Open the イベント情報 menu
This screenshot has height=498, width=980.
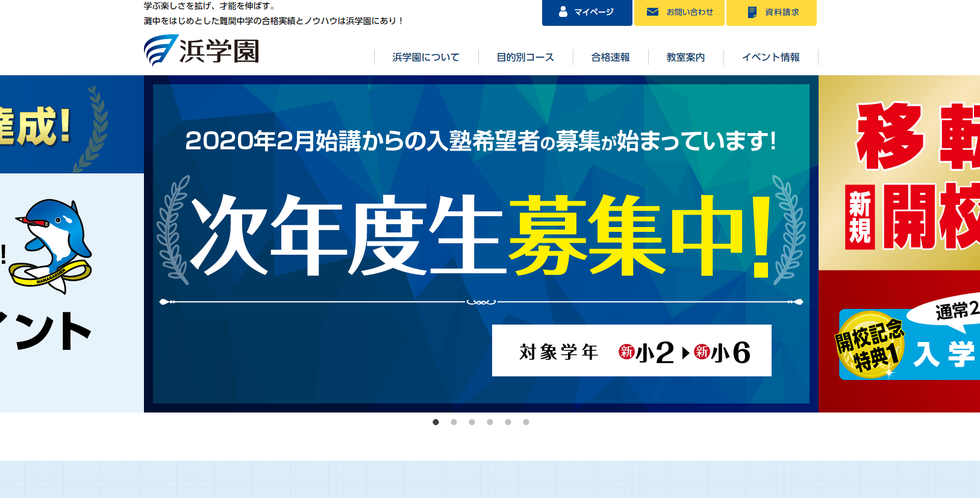770,57
